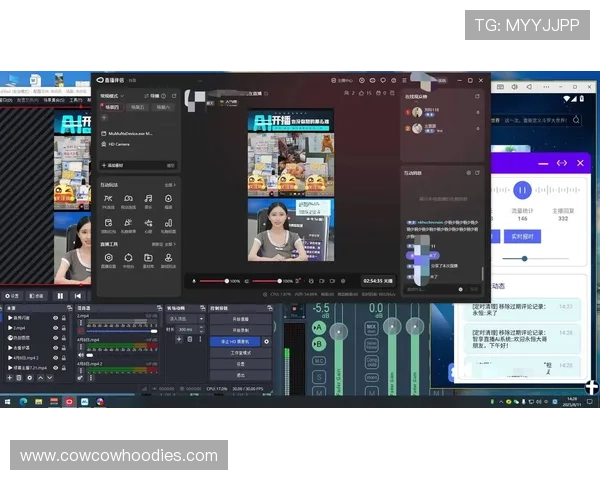The image size is (600, 480).
Task: Expand the 2.mp4 source row arrow
Action: click(10, 328)
